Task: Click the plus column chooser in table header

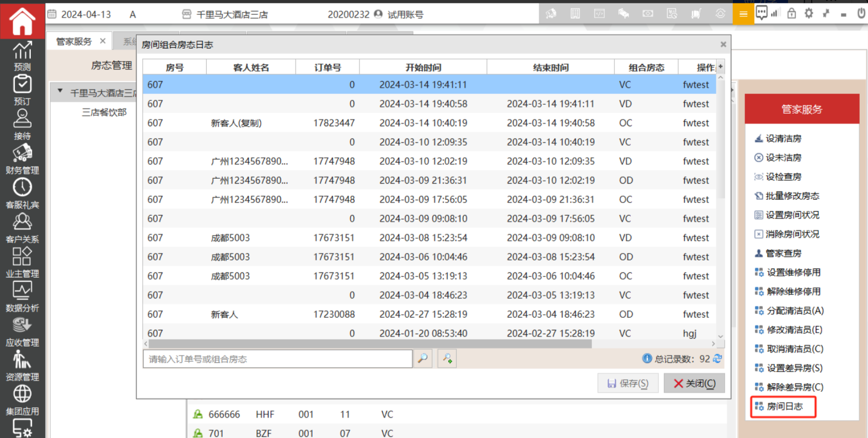Action: pos(720,67)
